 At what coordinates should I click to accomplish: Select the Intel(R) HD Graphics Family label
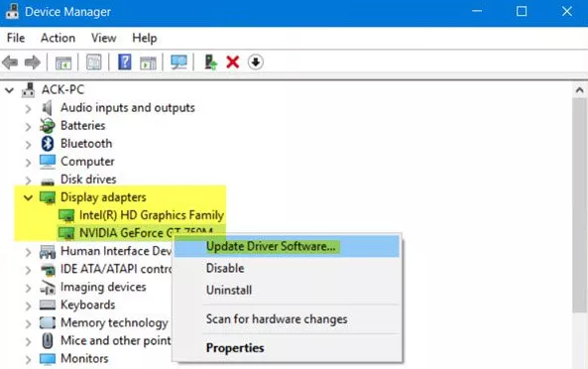pos(152,215)
